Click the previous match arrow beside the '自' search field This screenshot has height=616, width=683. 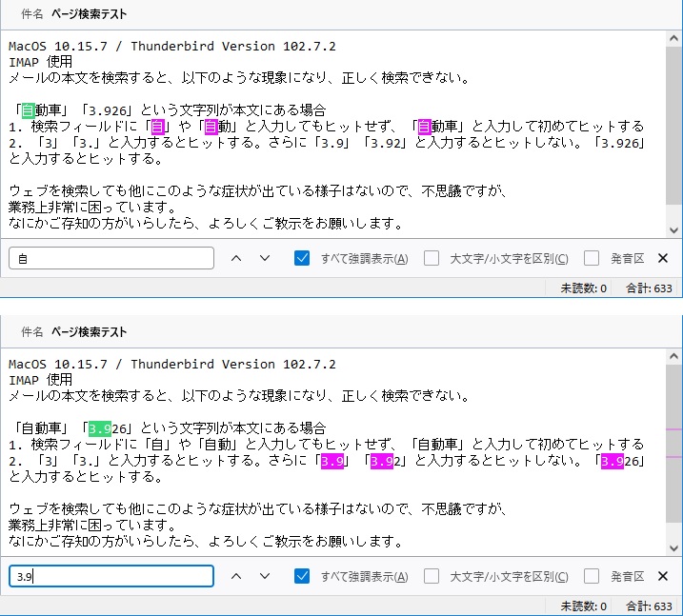(237, 258)
